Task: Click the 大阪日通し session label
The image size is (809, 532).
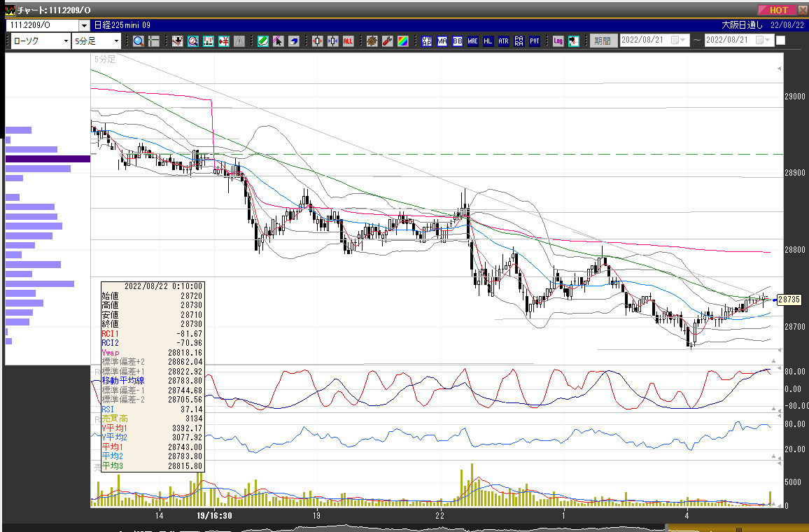Action: pos(742,24)
